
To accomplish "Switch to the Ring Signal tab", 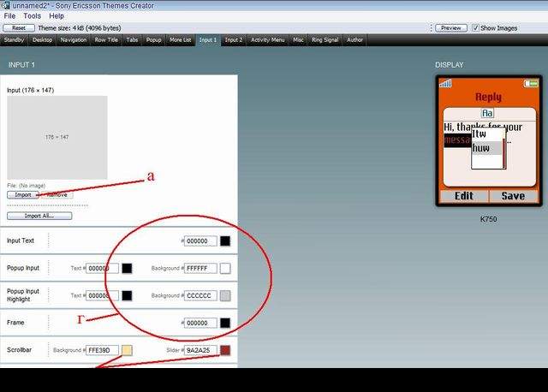I will coord(325,39).
